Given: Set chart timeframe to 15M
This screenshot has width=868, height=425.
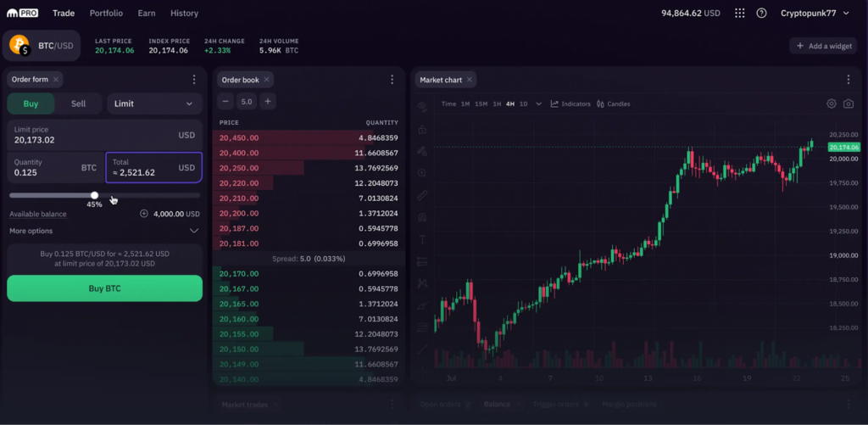Looking at the screenshot, I should pyautogui.click(x=481, y=103).
